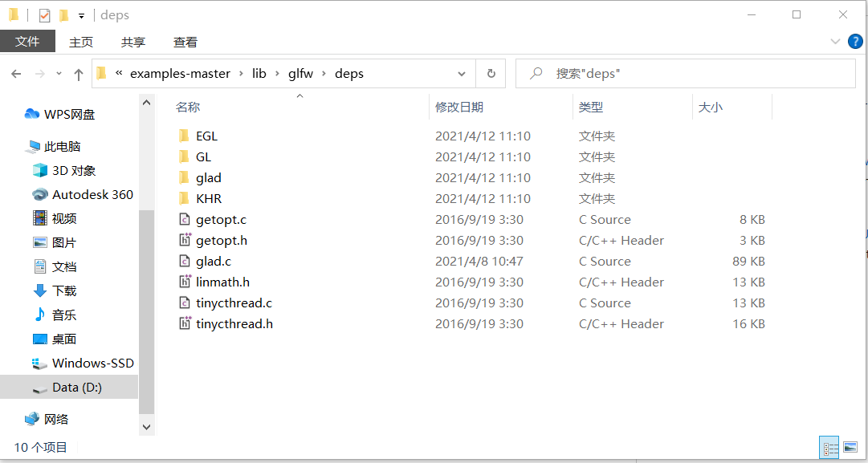Click the tinycthread.h header file icon
This screenshot has width=868, height=463.
[x=185, y=323]
